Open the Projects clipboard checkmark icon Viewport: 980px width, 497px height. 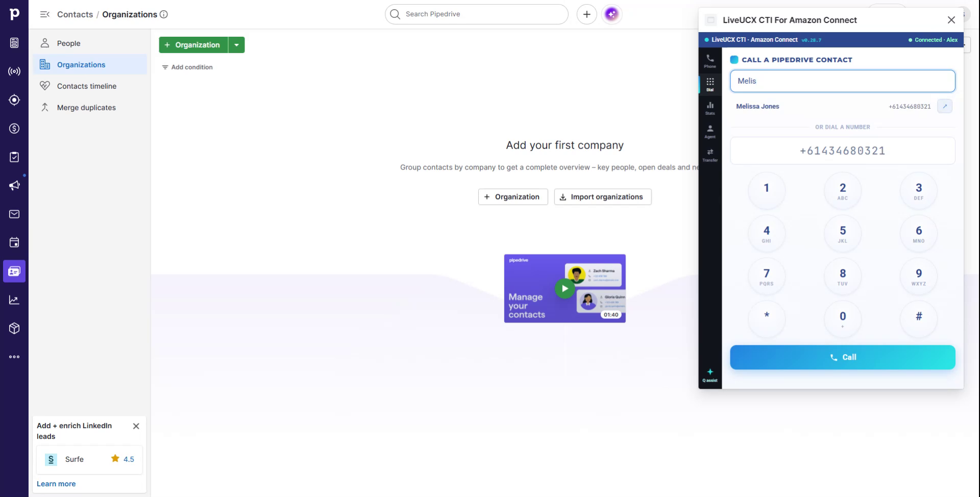(x=14, y=157)
